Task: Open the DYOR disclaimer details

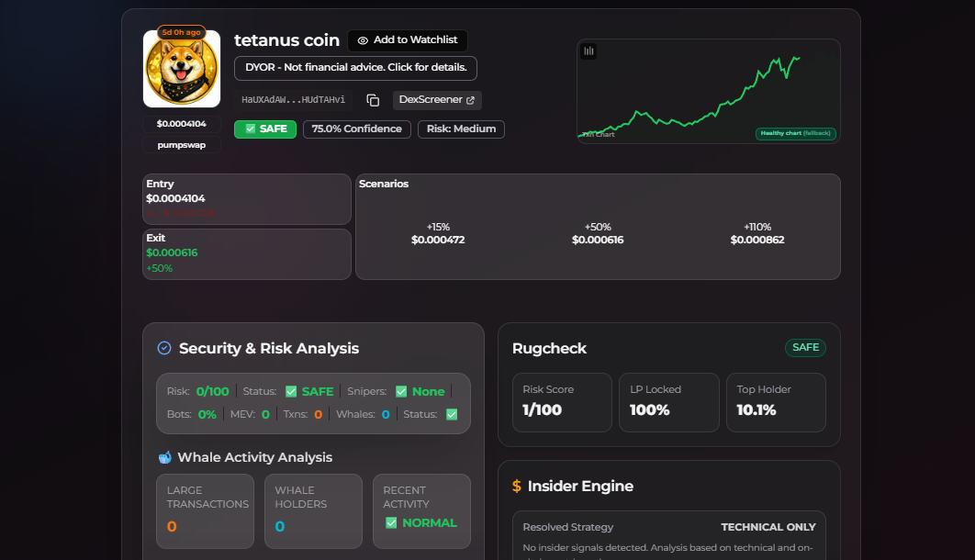Action: pos(355,68)
